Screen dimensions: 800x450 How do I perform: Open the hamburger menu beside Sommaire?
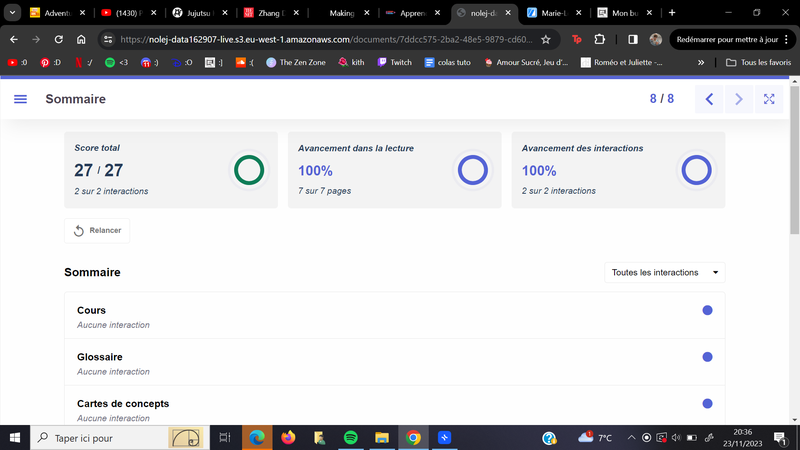(x=20, y=99)
